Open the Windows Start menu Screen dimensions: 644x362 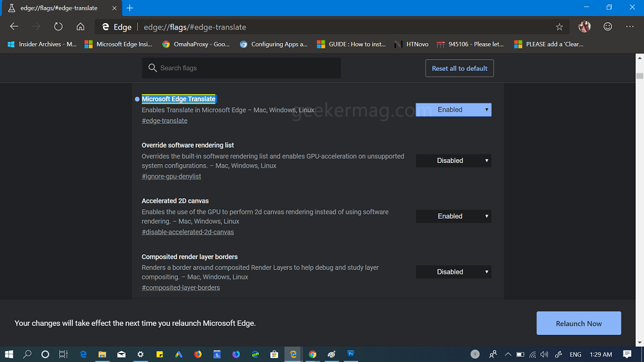pos(8,354)
